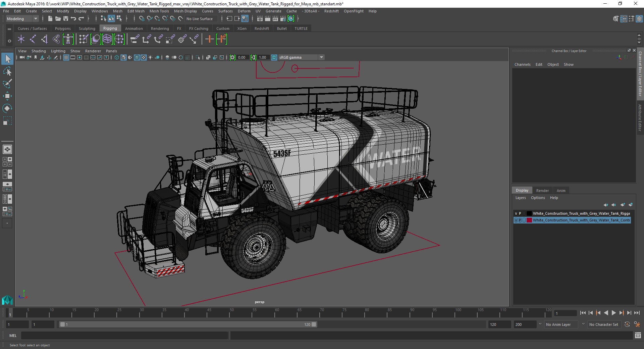Toggle Auto Keyframe button

tap(627, 325)
